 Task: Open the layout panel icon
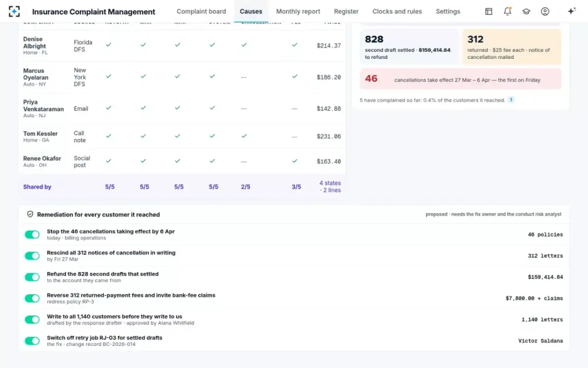(x=489, y=11)
